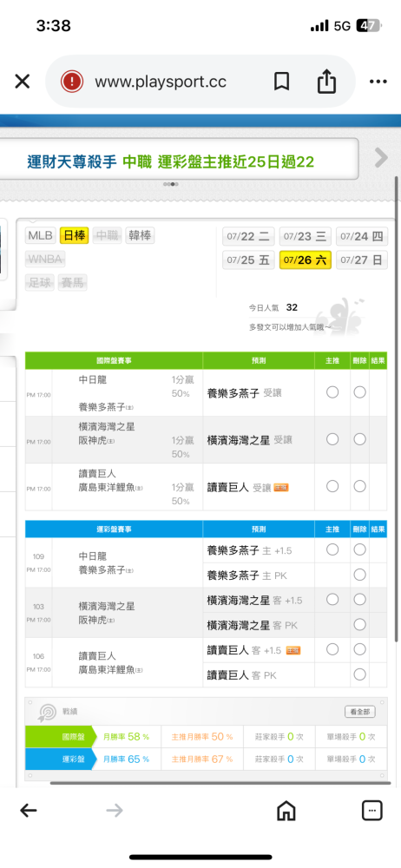401x868 pixels.
Task: Open the tabs overview icon at bottom
Action: [x=372, y=811]
